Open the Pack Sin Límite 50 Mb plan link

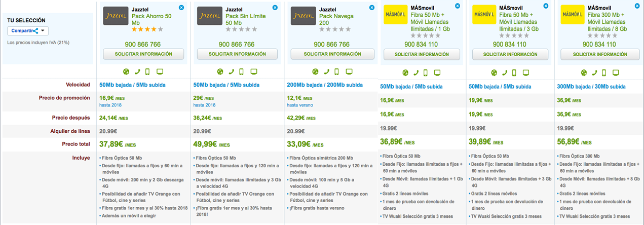click(x=246, y=20)
